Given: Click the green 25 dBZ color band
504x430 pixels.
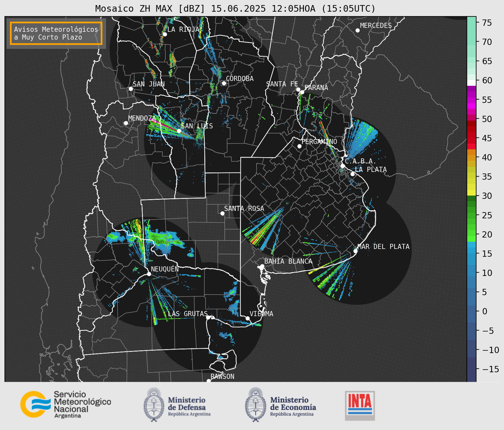Looking at the screenshot, I should point(471,215).
